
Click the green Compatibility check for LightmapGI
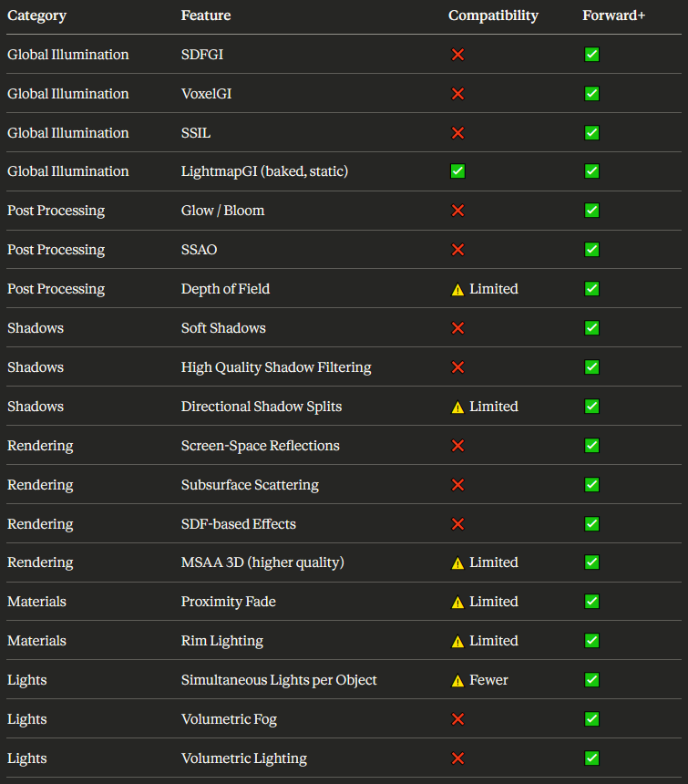[x=457, y=171]
